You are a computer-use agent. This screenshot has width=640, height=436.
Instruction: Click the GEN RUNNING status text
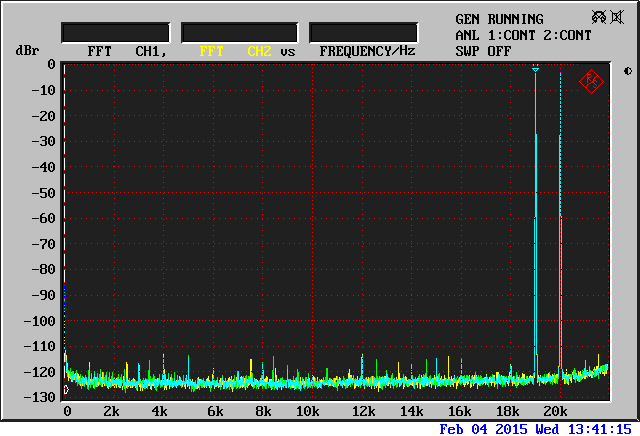point(499,19)
